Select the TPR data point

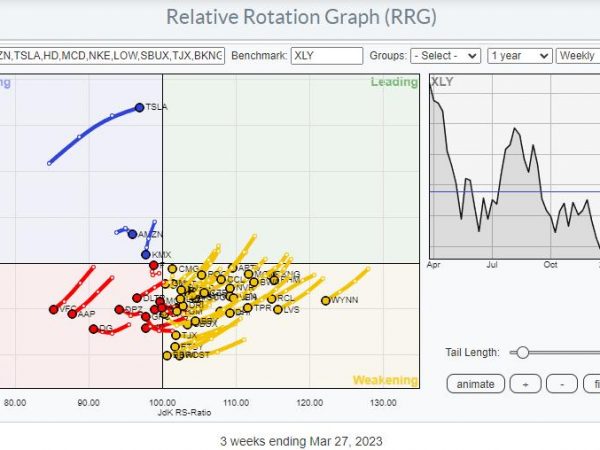(248, 308)
